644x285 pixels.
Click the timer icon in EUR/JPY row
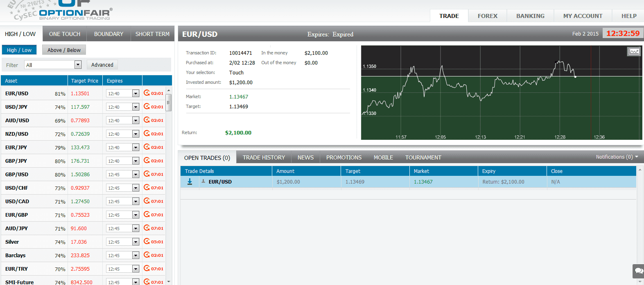tap(147, 147)
